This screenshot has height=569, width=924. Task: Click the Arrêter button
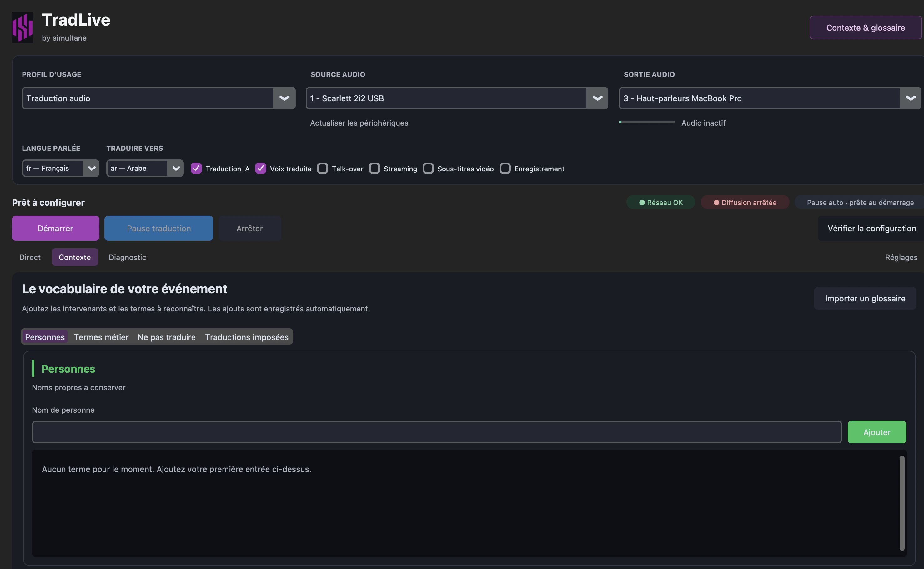[250, 228]
